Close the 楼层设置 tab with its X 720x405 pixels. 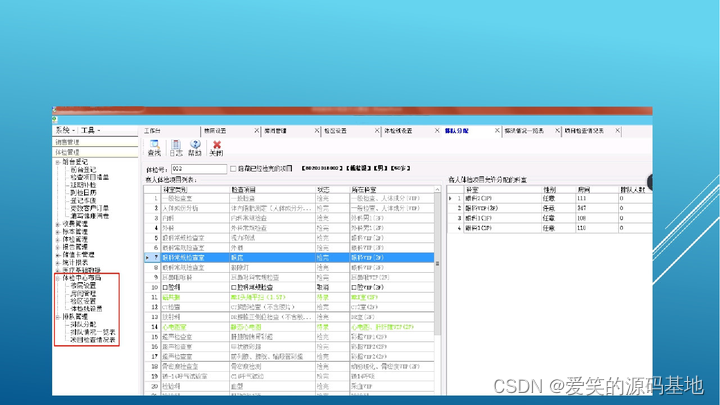[x=257, y=131]
